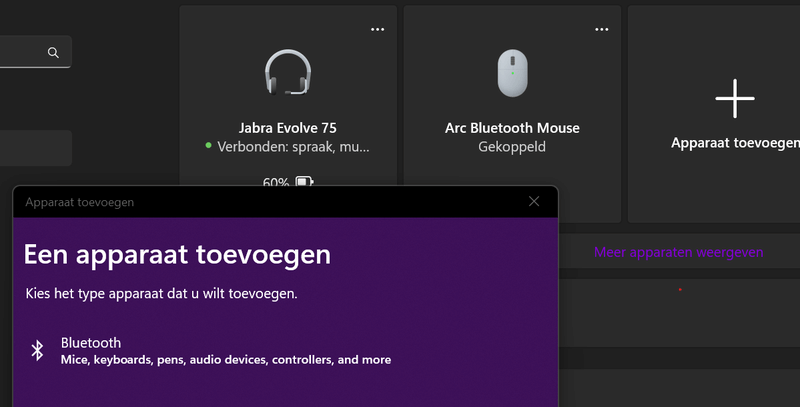Screen dimensions: 800x407
Task: Click the Jabra Evolve 75 headset icon
Action: (x=288, y=72)
